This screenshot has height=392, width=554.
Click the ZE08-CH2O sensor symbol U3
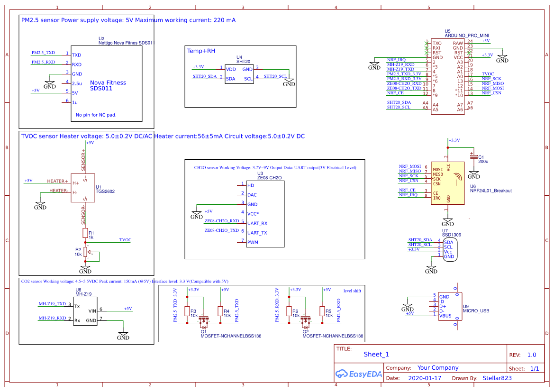coord(265,214)
